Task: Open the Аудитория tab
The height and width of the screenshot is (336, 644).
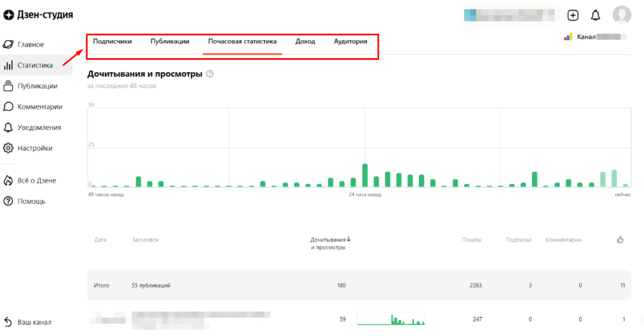Action: (350, 42)
